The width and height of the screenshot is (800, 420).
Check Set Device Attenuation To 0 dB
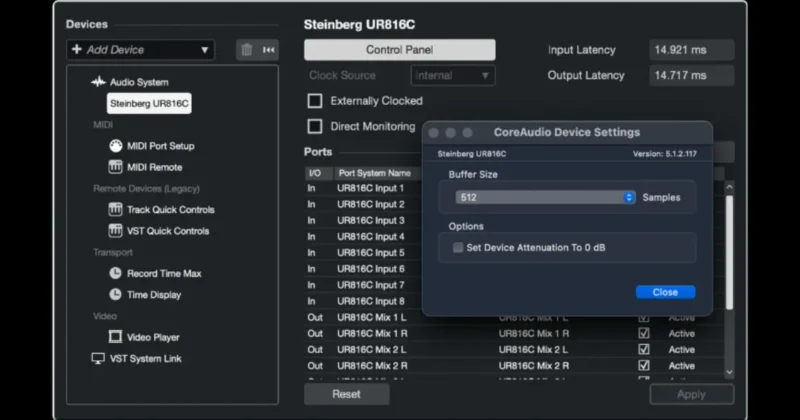[458, 248]
